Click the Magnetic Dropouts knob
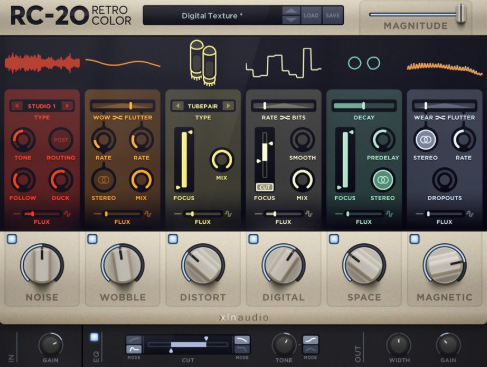The image size is (487, 367). [444, 180]
